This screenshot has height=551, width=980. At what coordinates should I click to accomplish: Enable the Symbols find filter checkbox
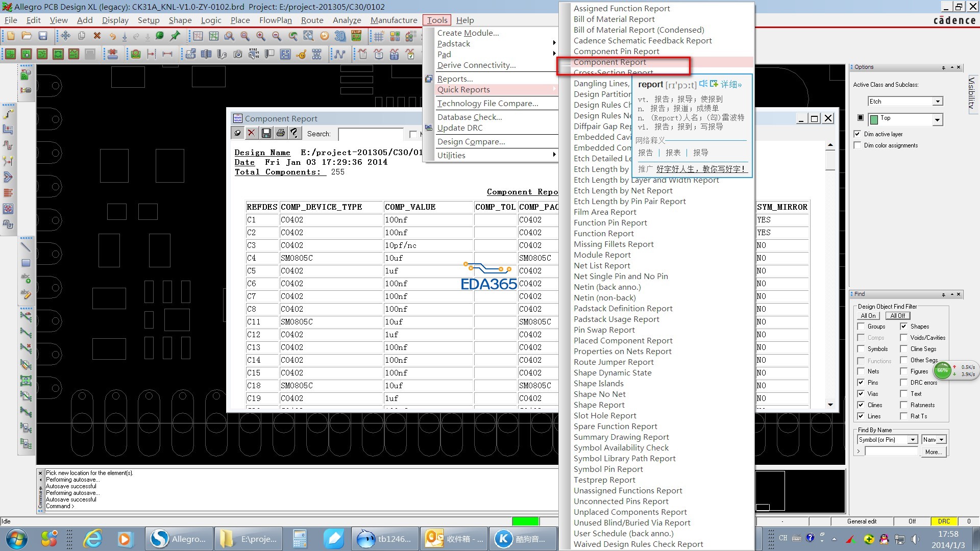(861, 349)
